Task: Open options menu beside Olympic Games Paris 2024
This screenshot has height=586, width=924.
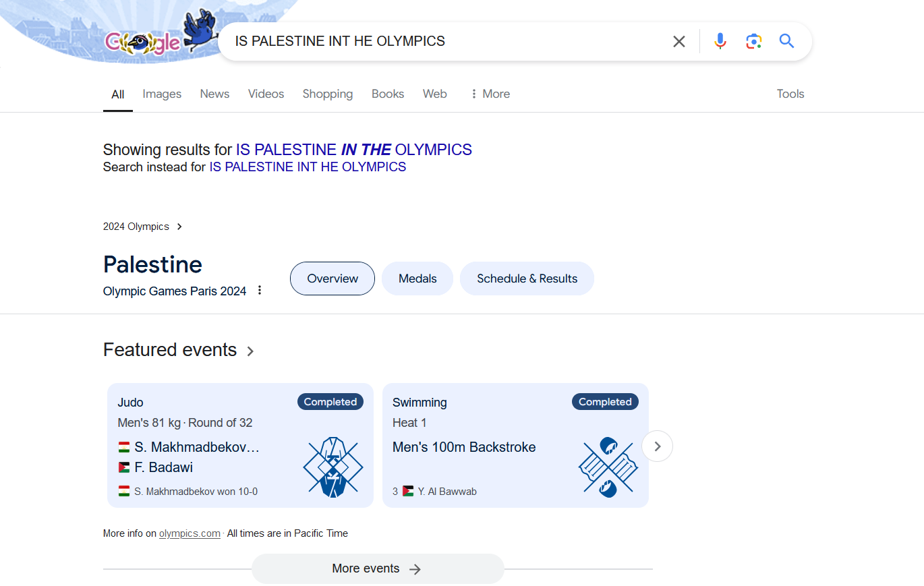Action: coord(260,291)
